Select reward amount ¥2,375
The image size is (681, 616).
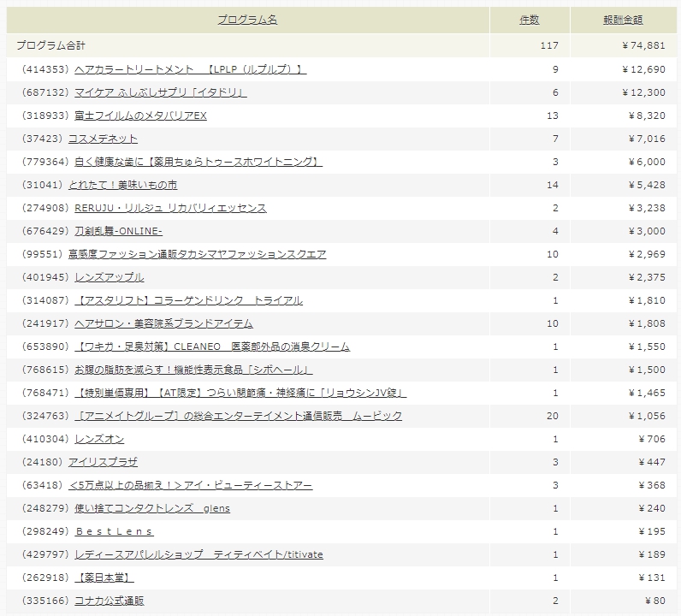coord(647,277)
